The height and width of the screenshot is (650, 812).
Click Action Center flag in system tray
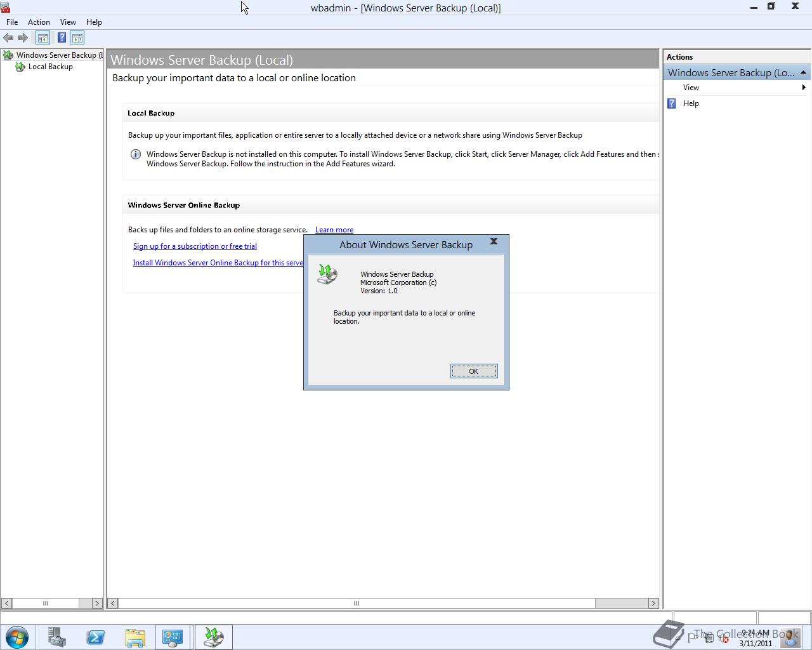click(x=693, y=637)
